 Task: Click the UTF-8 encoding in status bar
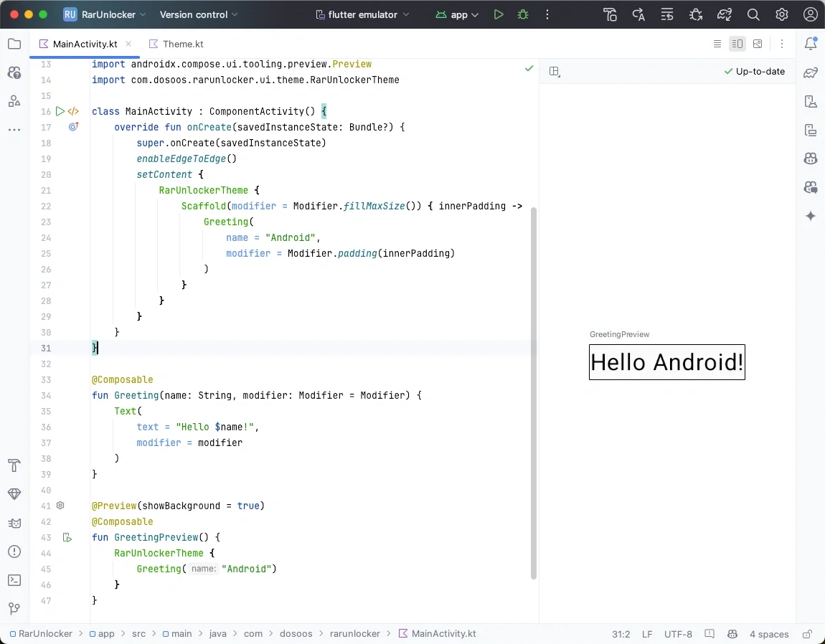click(678, 634)
